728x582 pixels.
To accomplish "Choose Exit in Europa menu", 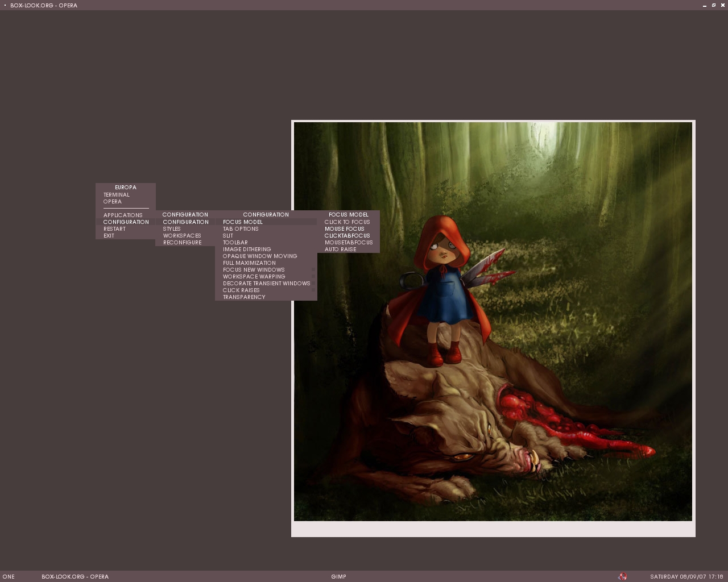I will point(126,235).
